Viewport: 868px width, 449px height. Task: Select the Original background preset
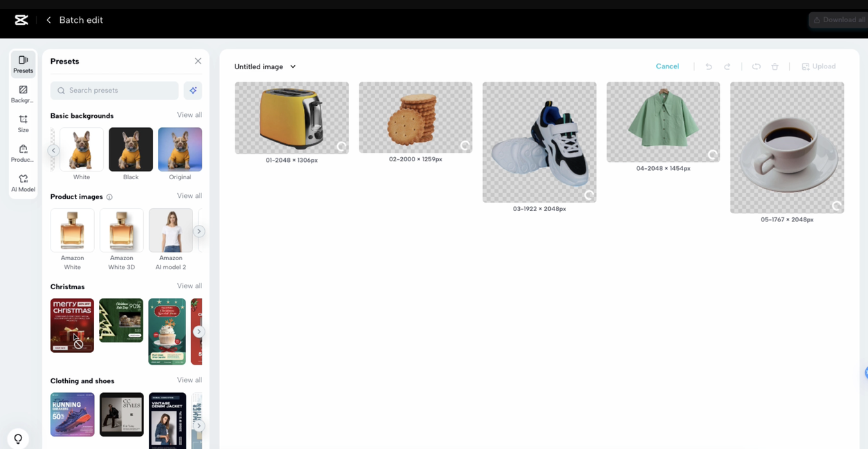coord(180,149)
